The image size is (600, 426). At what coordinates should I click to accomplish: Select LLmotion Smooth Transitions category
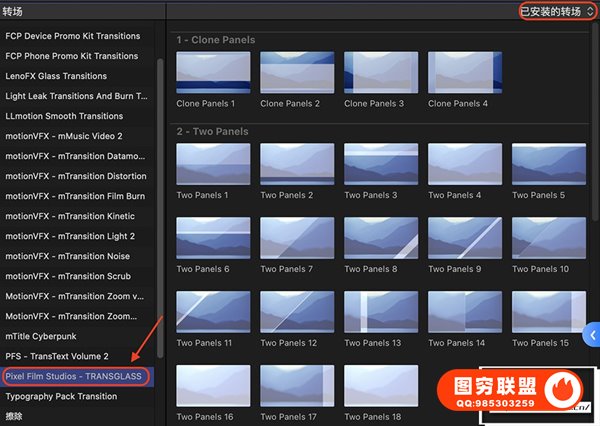[66, 116]
